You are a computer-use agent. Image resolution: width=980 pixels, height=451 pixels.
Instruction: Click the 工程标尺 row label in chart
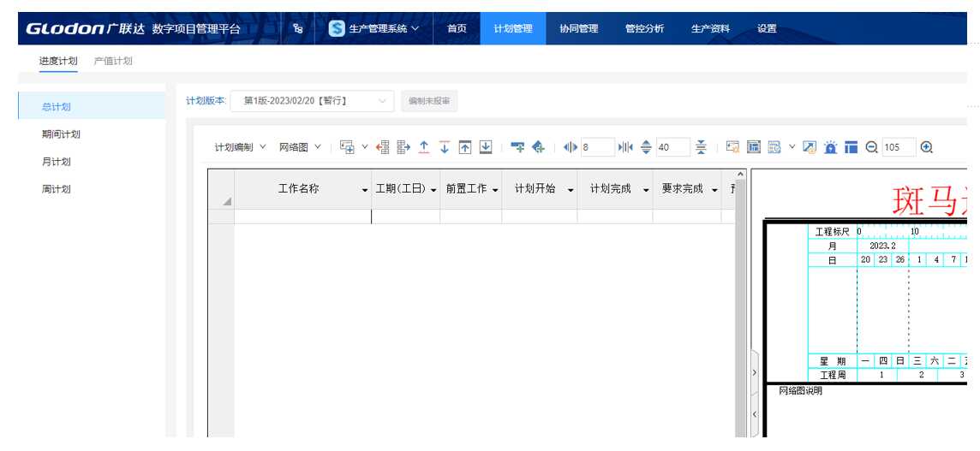coord(833,232)
